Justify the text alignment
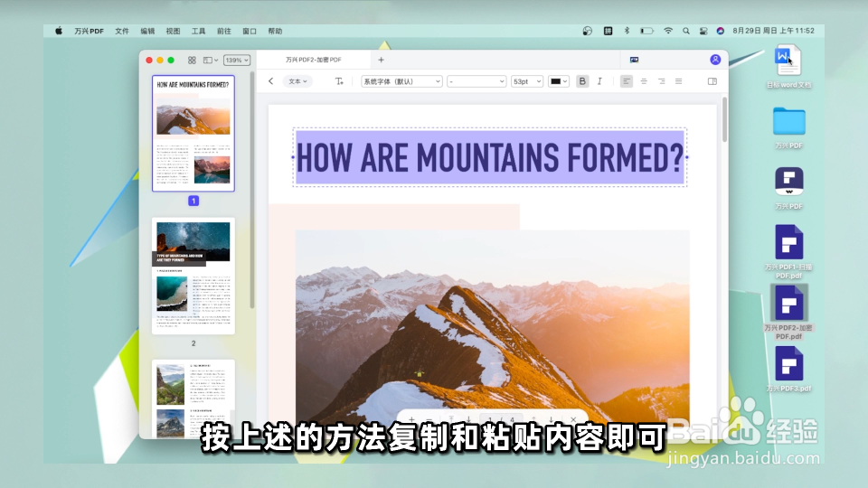The height and width of the screenshot is (488, 868). point(679,81)
